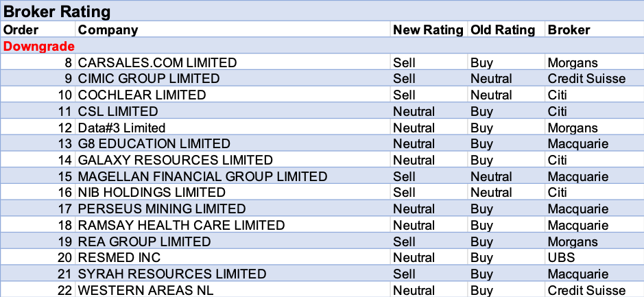The height and width of the screenshot is (297, 644).
Task: Click the Morgans broker cell
Action: coord(573,241)
